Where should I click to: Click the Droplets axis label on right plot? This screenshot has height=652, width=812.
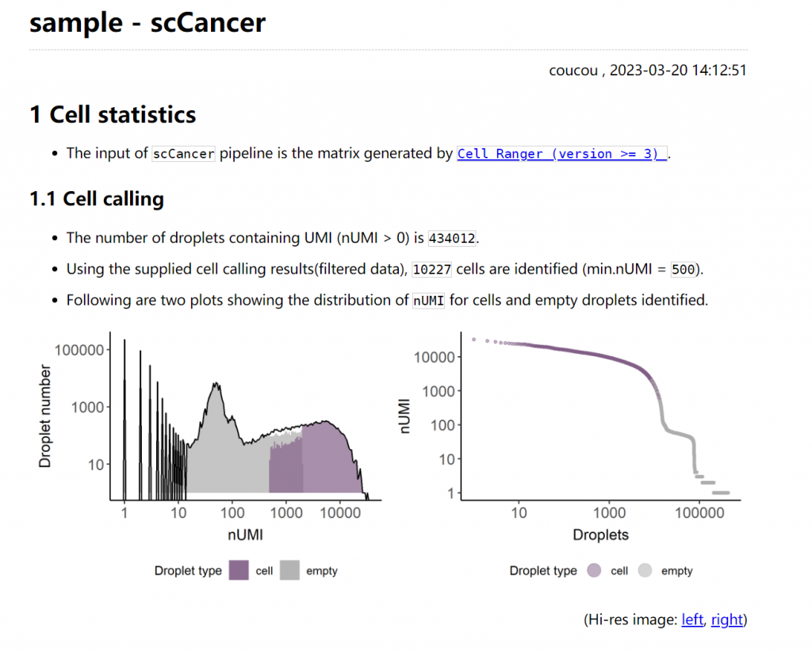(x=600, y=535)
